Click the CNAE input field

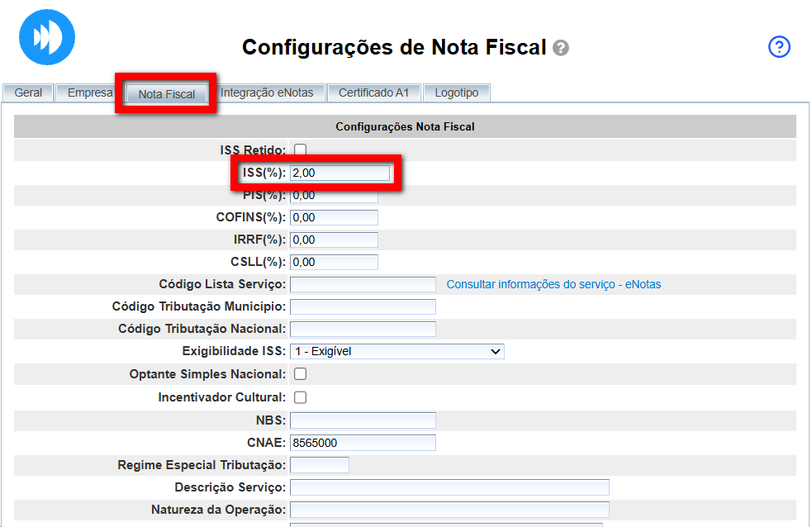click(x=363, y=443)
